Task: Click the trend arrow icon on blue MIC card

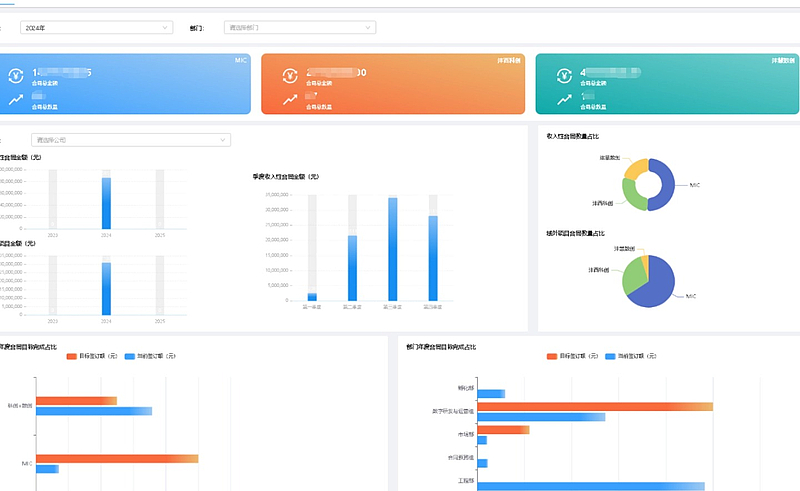Action: coord(16,99)
